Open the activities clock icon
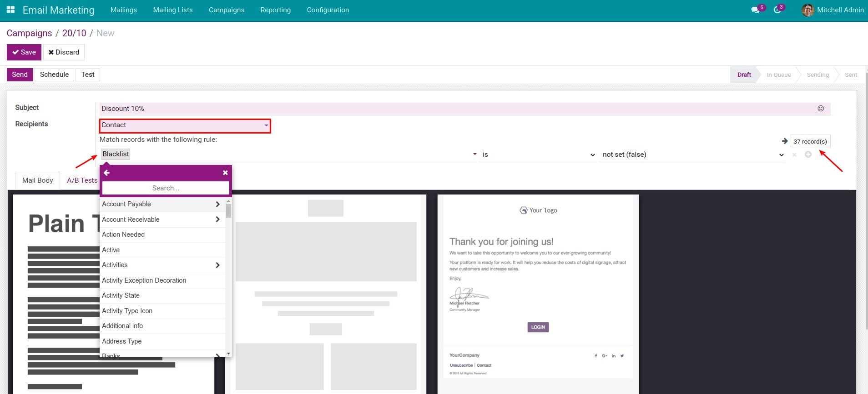 pyautogui.click(x=777, y=10)
